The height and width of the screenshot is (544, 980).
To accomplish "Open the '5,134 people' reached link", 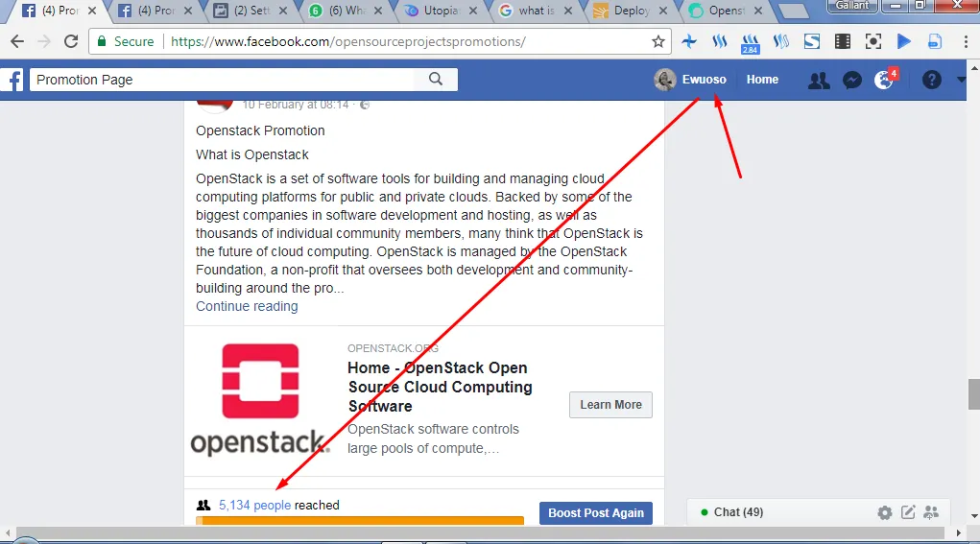I will coord(254,506).
